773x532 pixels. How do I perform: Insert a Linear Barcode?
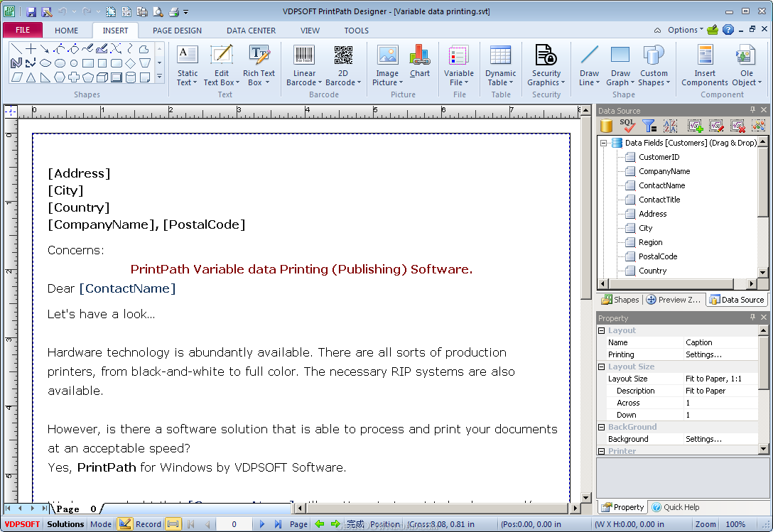point(304,65)
